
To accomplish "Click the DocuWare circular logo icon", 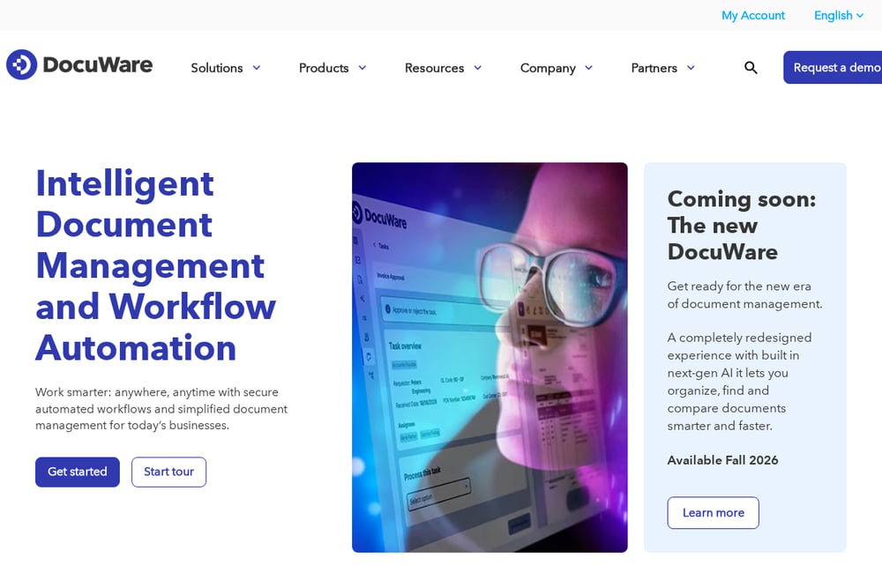I will click(21, 64).
